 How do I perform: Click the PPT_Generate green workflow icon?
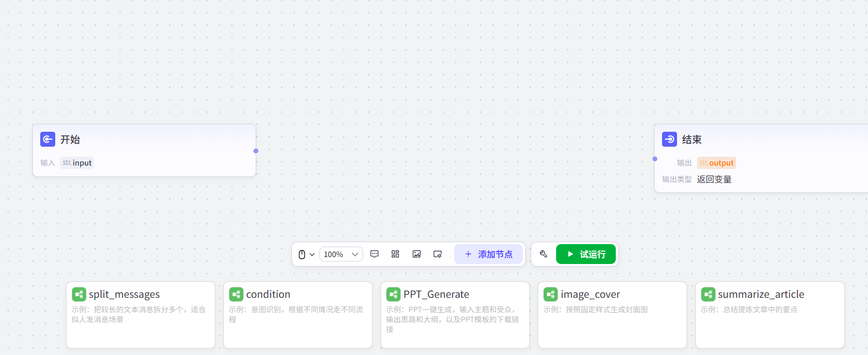coord(393,294)
